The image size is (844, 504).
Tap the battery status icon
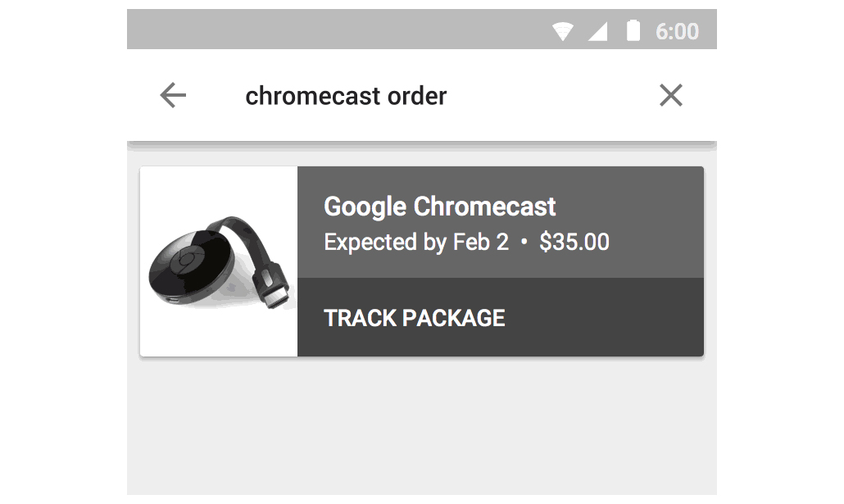(x=633, y=31)
